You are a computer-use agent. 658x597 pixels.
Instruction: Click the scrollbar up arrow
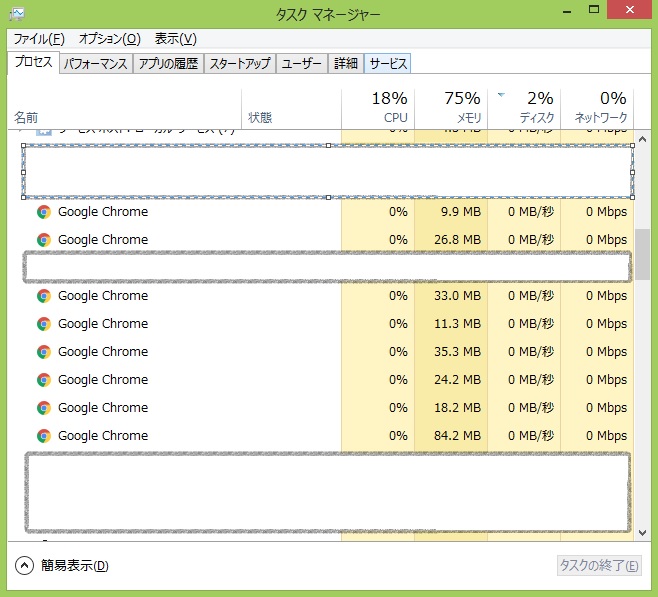[x=642, y=139]
